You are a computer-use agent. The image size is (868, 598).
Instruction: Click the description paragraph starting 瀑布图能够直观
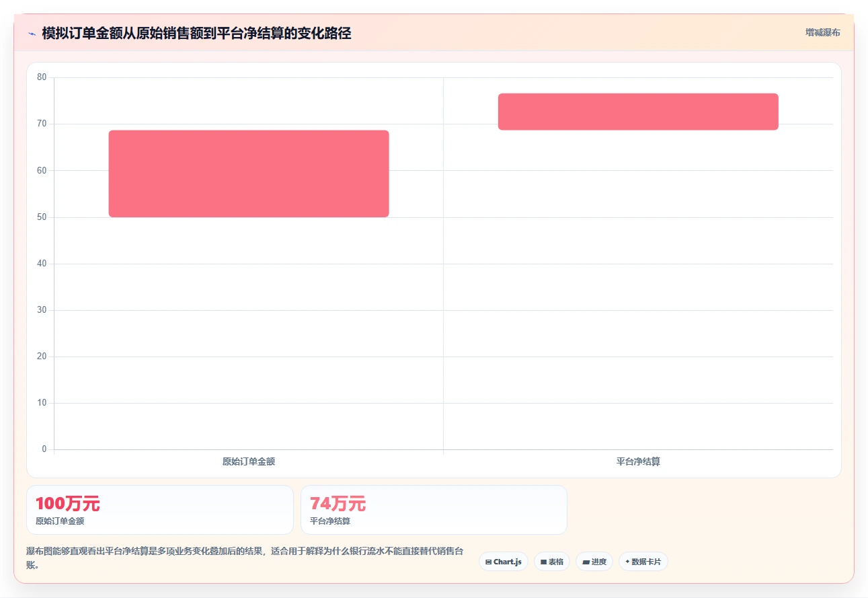245,558
